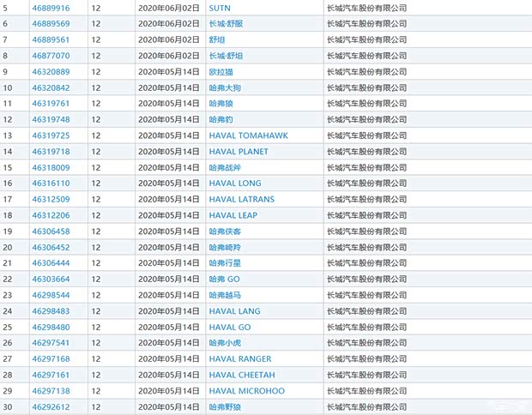
Task: Open the HAVAL LANG trademark entry
Action: tap(234, 311)
